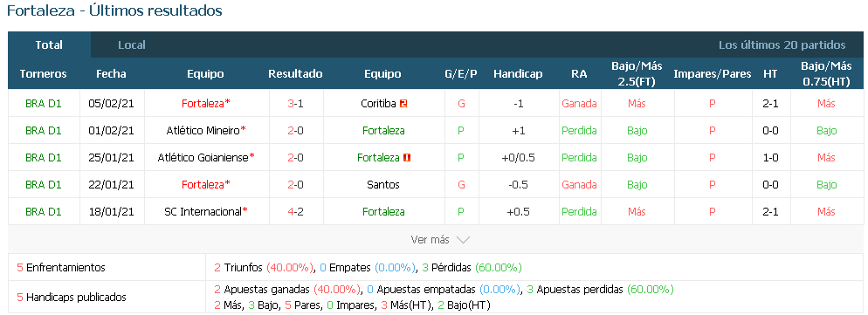The width and height of the screenshot is (868, 315).
Task: Click the 3-1 result score
Action: (296, 104)
